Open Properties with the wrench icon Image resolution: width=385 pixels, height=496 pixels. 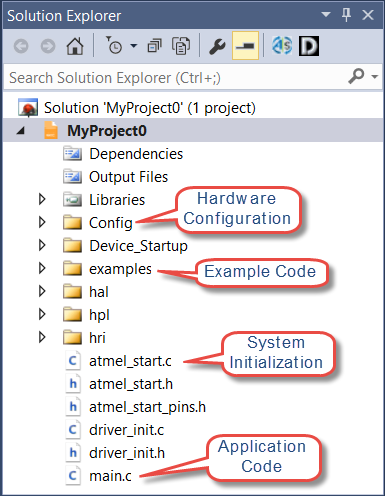(x=217, y=46)
